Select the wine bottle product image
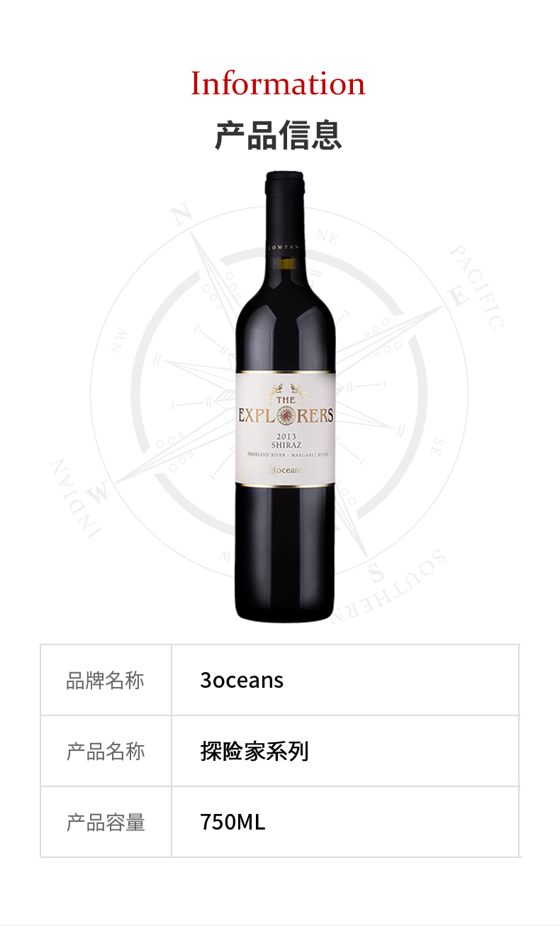The height and width of the screenshot is (926, 560). pyautogui.click(x=285, y=396)
